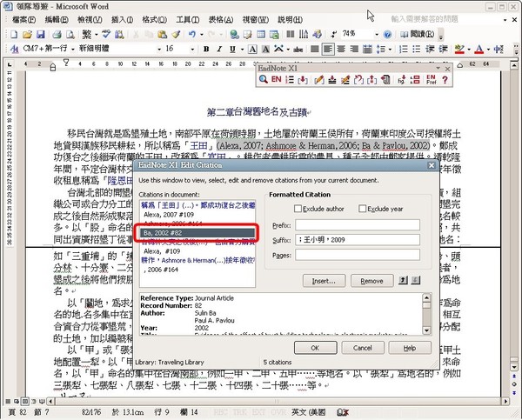Select the Ba, 2002 #82 citation row
The width and height of the screenshot is (522, 420).
[197, 233]
